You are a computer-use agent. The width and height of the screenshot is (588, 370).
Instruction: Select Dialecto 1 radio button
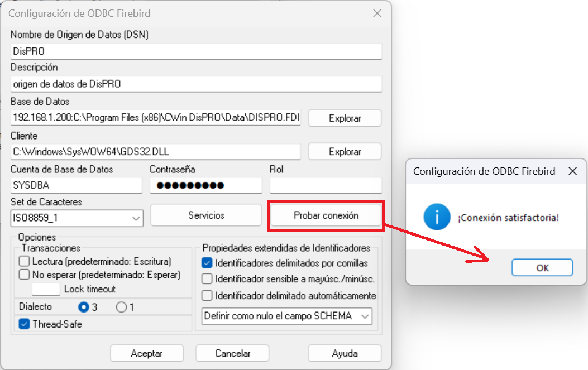click(120, 306)
